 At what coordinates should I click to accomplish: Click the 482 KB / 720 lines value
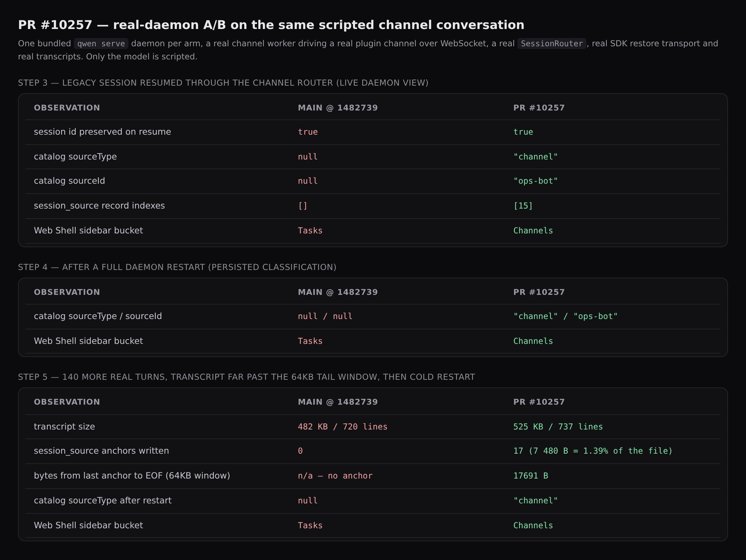(343, 427)
